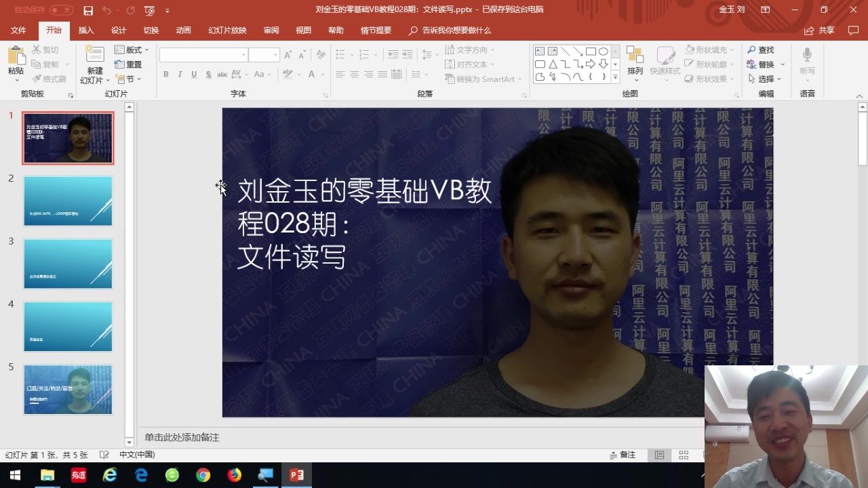
Task: Switch to the Transitions (切换) tab
Action: [x=151, y=30]
